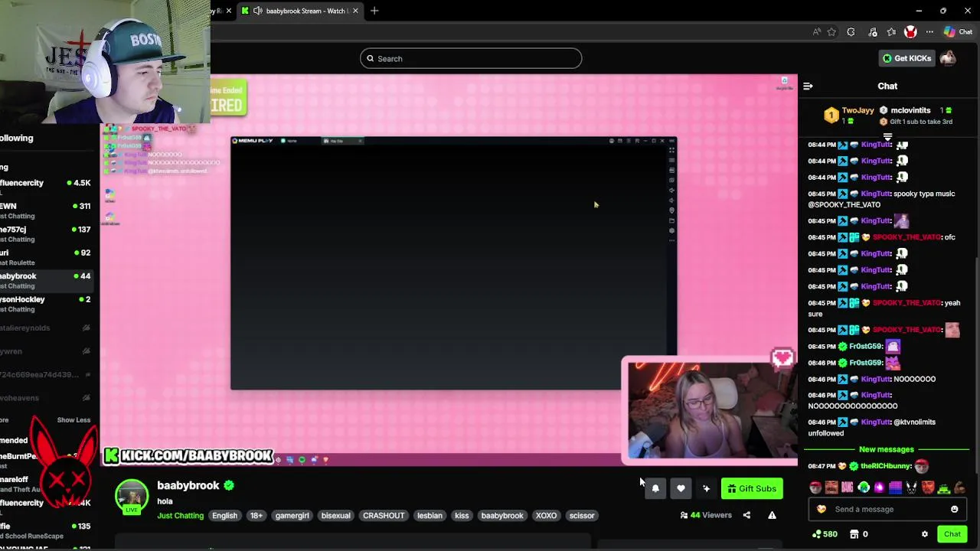Collapse the chat panel with arrow icon
This screenshot has width=980, height=551.
click(x=808, y=86)
